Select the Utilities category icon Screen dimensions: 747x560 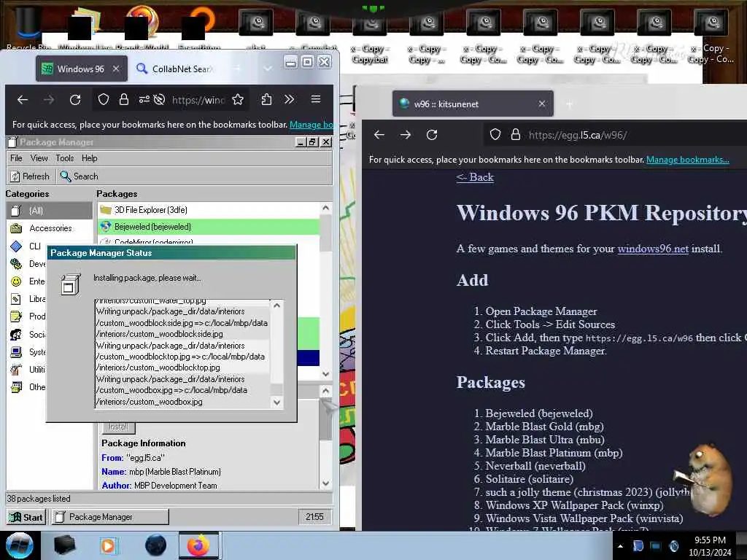16,369
